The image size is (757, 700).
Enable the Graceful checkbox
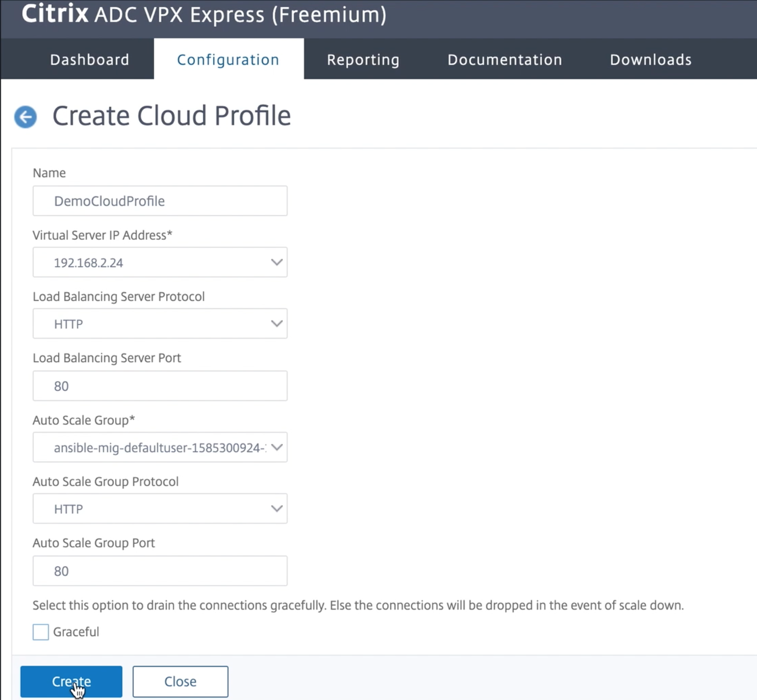pyautogui.click(x=41, y=632)
